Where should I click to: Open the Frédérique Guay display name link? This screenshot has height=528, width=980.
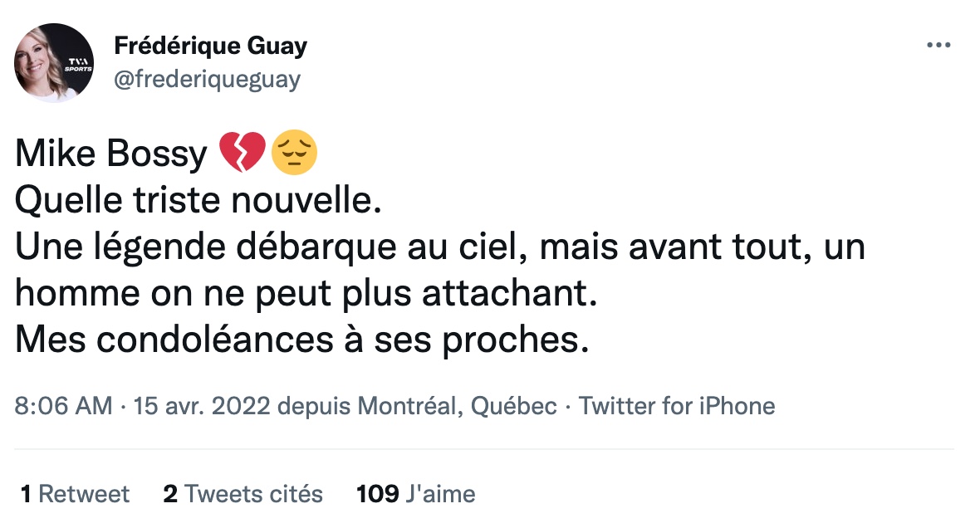(x=210, y=46)
